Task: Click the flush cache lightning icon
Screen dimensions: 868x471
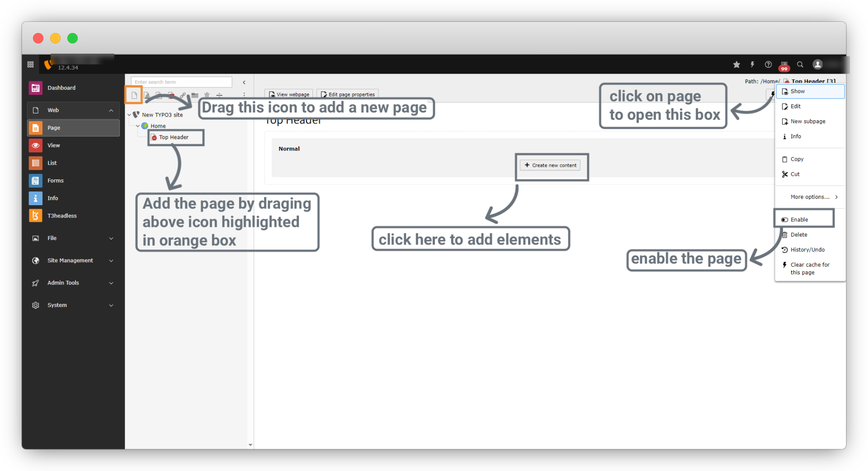Action: click(752, 65)
